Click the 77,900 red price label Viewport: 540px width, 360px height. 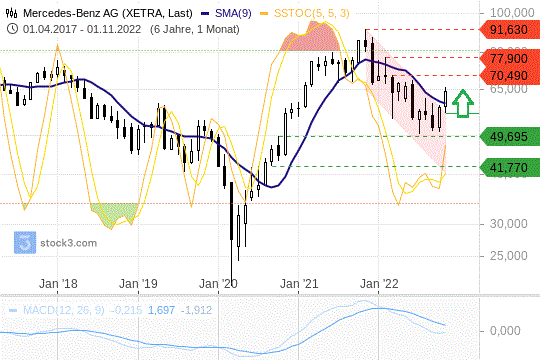tap(510, 58)
